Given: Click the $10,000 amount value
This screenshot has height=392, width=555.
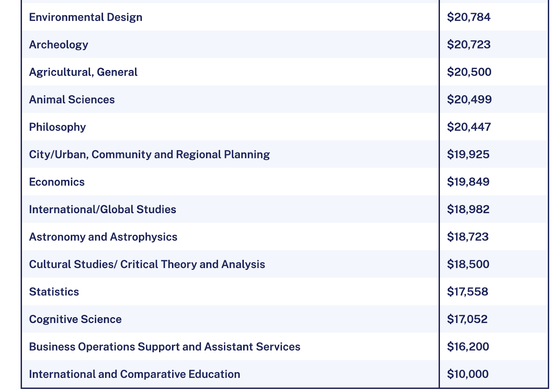Looking at the screenshot, I should pyautogui.click(x=468, y=374).
